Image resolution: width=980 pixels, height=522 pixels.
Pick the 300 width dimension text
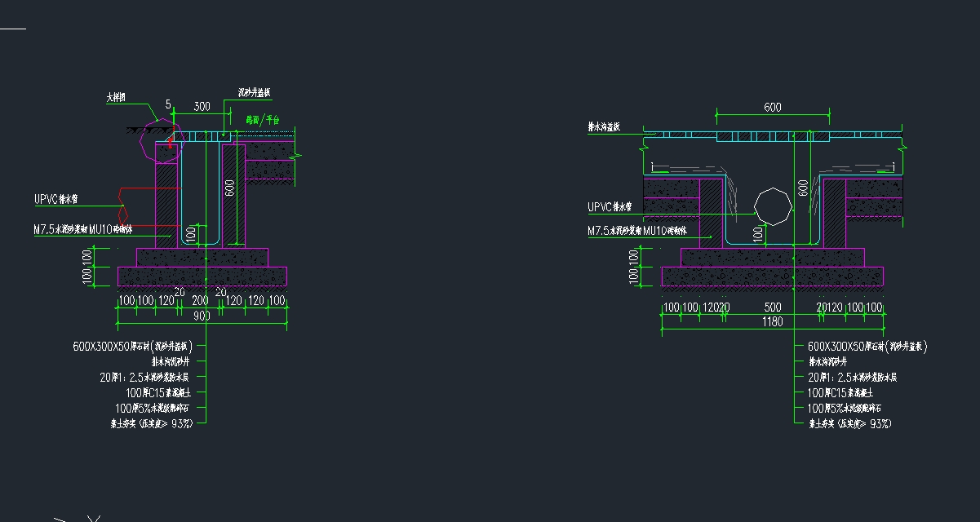(202, 106)
